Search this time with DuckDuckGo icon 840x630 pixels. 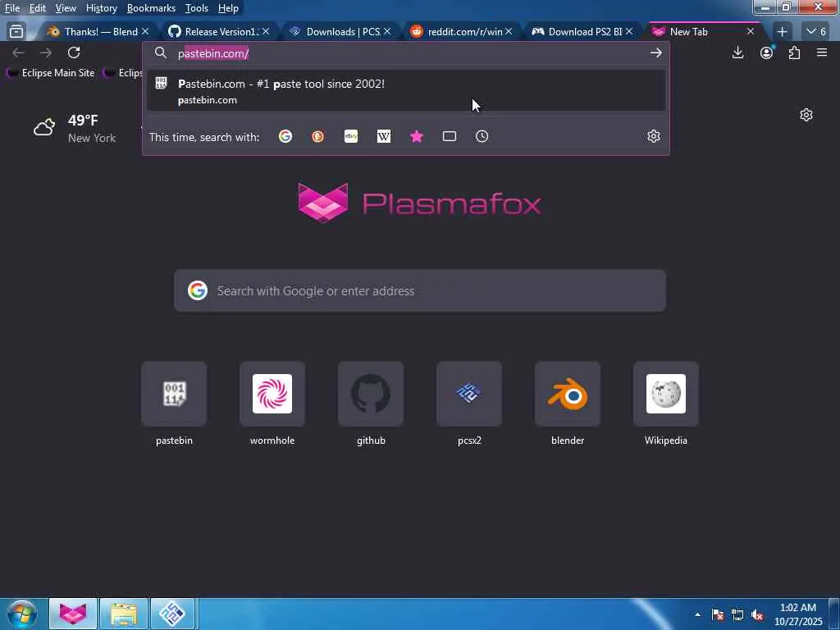(x=317, y=137)
